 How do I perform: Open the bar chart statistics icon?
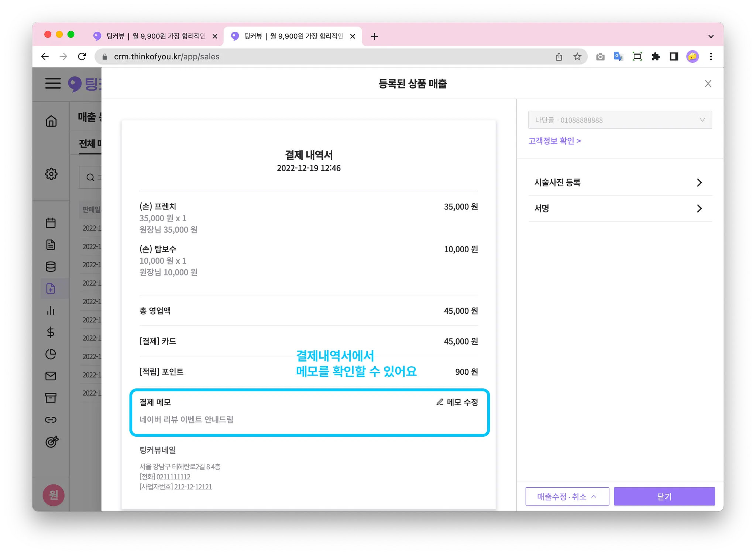[51, 311]
